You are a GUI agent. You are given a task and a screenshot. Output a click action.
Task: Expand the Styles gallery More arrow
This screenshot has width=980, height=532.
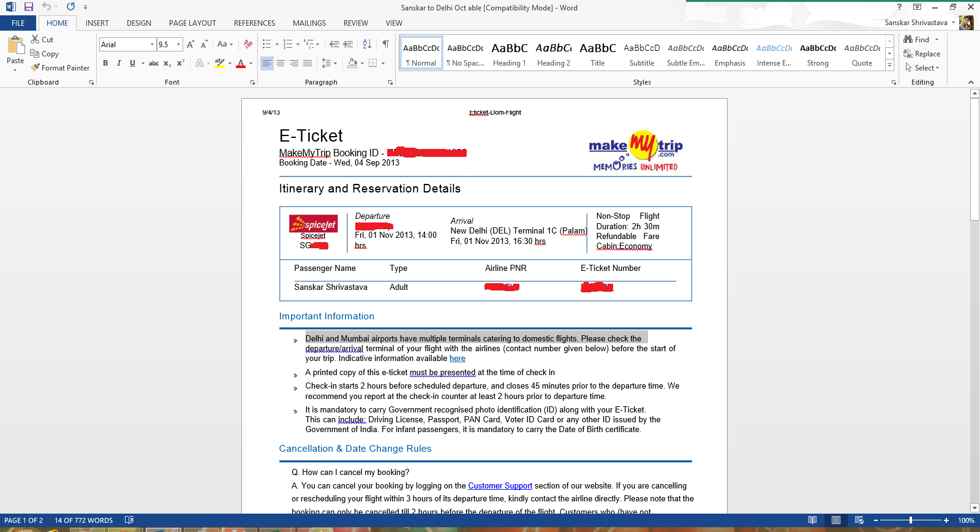point(890,66)
